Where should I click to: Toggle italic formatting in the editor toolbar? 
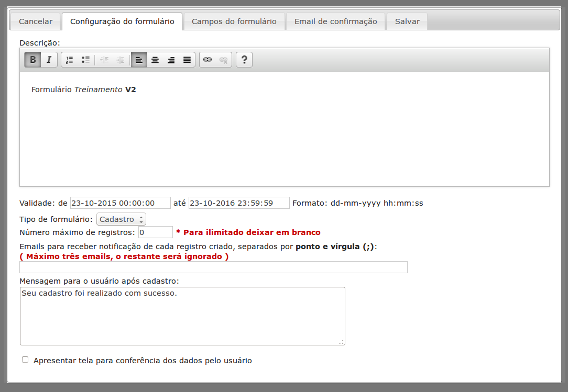click(49, 60)
